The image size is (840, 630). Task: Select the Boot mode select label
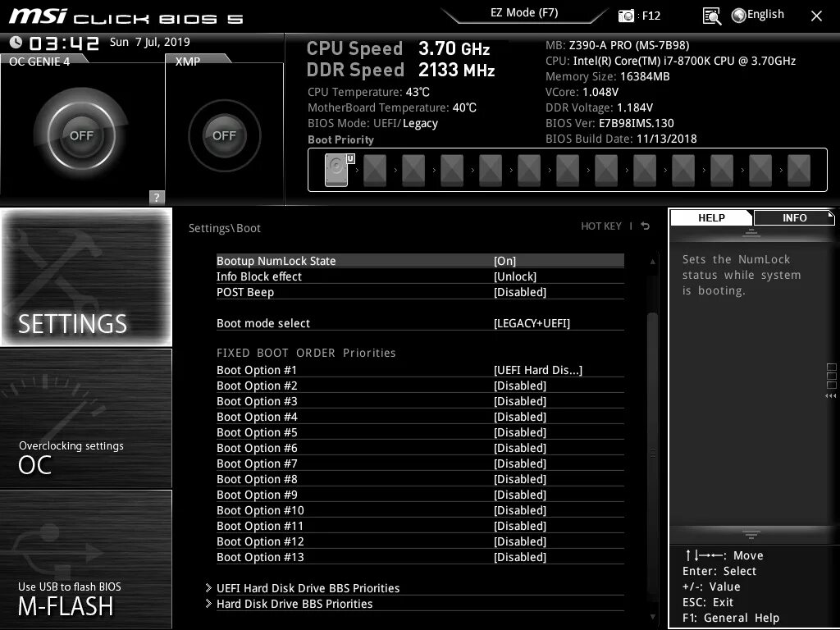(x=263, y=323)
